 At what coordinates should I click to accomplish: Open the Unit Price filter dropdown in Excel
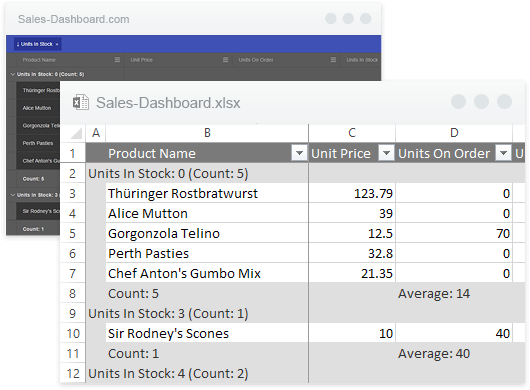click(x=386, y=153)
